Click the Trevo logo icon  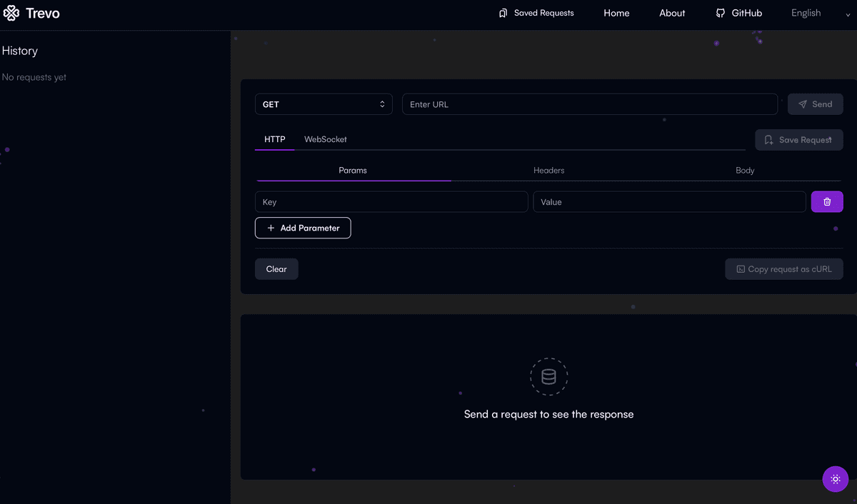click(11, 13)
